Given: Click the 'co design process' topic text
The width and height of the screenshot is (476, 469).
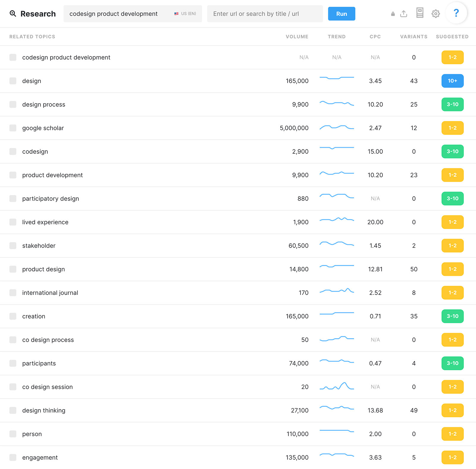Looking at the screenshot, I should tap(48, 340).
